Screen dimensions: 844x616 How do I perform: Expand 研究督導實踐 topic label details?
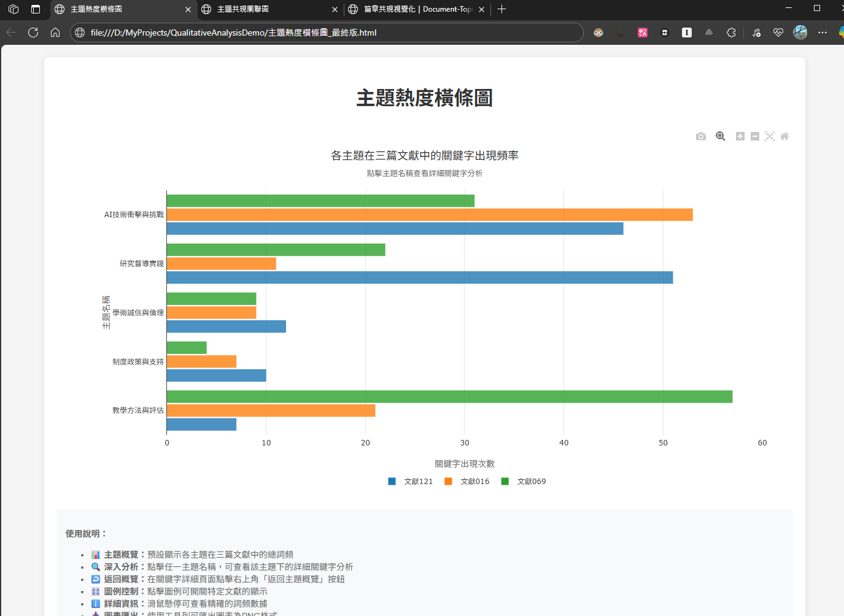tap(142, 264)
